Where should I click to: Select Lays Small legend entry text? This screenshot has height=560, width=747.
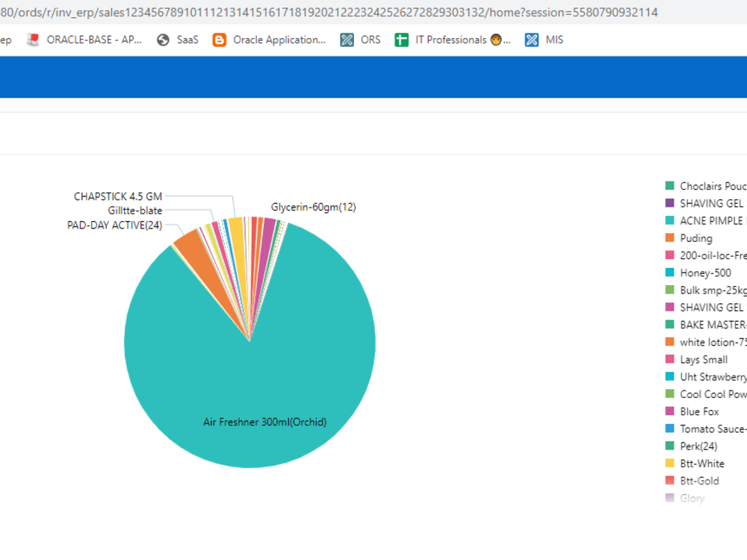point(704,360)
